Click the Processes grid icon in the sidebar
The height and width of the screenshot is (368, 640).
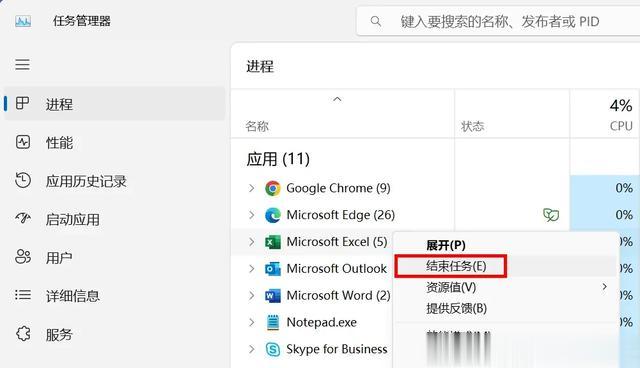(22, 103)
